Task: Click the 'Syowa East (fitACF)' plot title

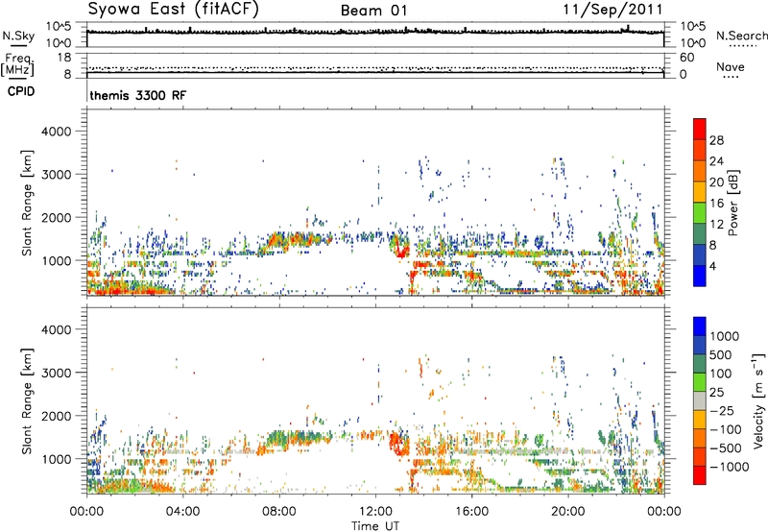Action: tap(173, 10)
